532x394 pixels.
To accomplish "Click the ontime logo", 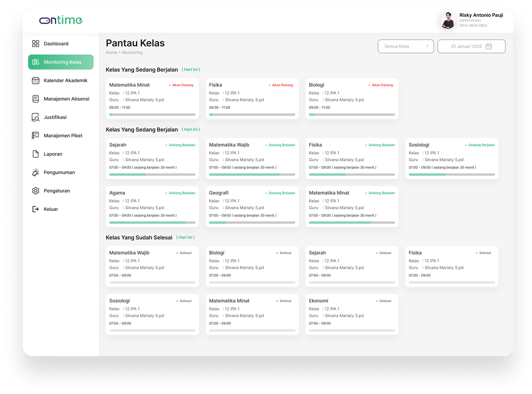I will pyautogui.click(x=61, y=20).
